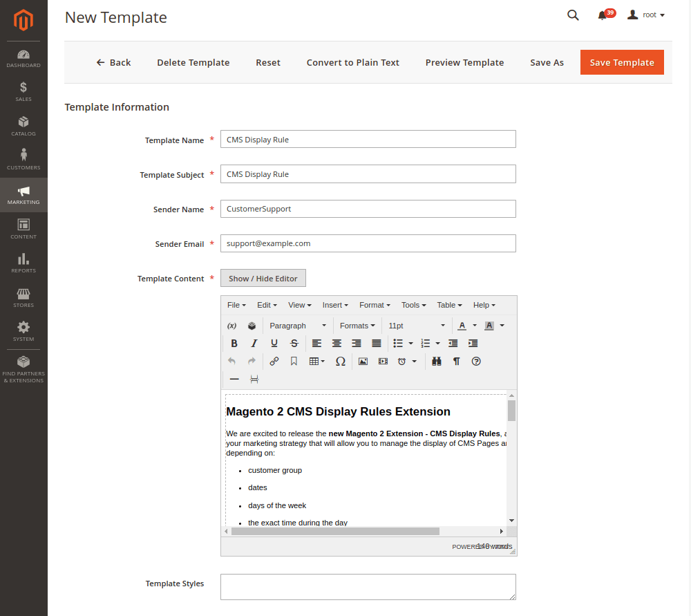The image size is (691, 616).
Task: Open the Dashboard sidebar section
Action: pos(23,59)
